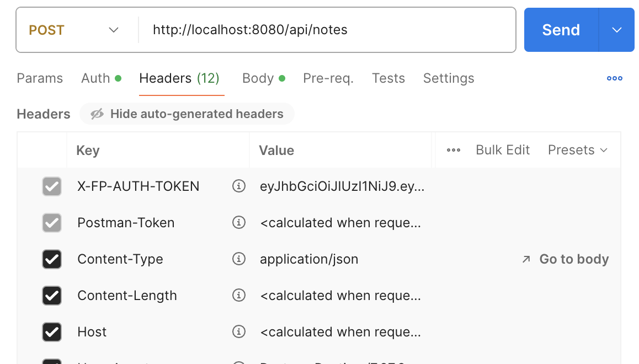Uncheck the Host header checkbox

(x=52, y=332)
